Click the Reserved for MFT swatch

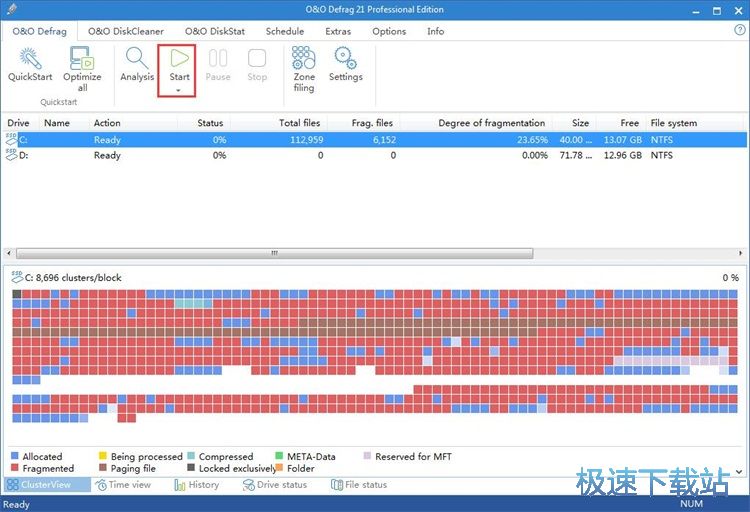[x=367, y=456]
